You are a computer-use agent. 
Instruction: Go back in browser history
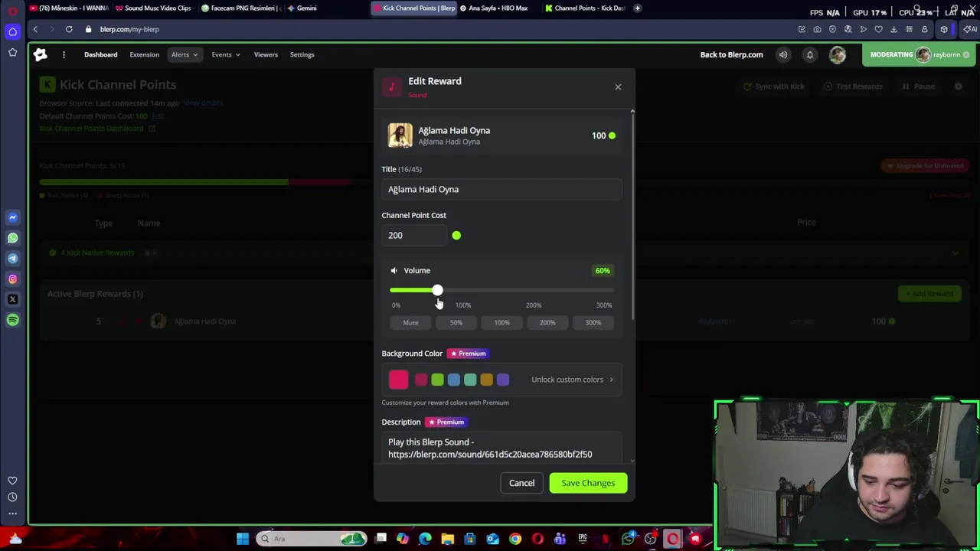click(x=35, y=29)
